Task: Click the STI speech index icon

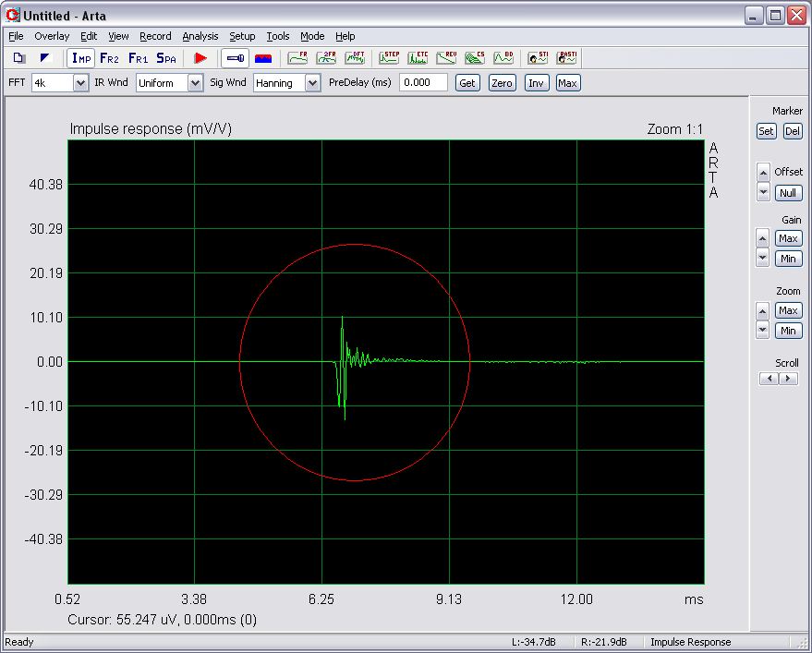Action: (538, 58)
